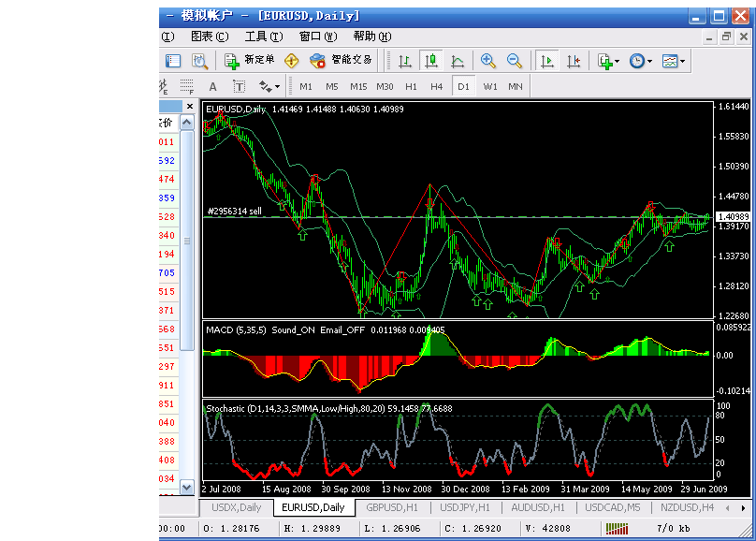This screenshot has width=756, height=541.
Task: Open the 工具 (Tools) menu
Action: point(263,37)
